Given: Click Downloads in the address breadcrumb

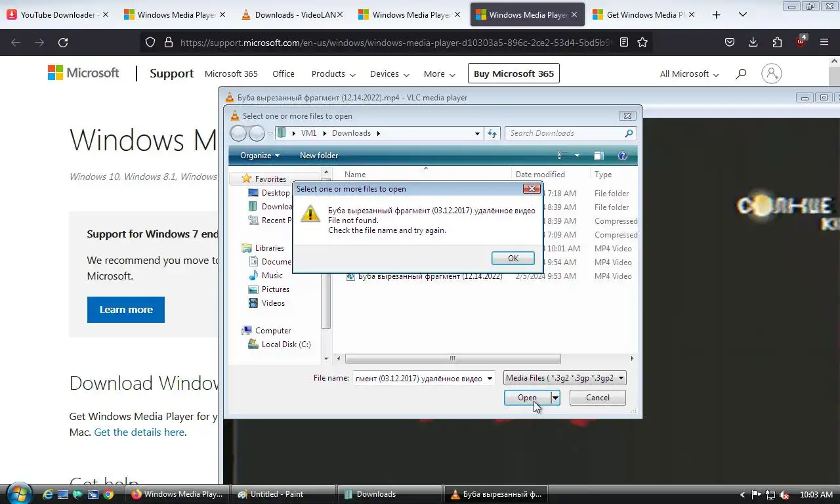Looking at the screenshot, I should tap(351, 133).
